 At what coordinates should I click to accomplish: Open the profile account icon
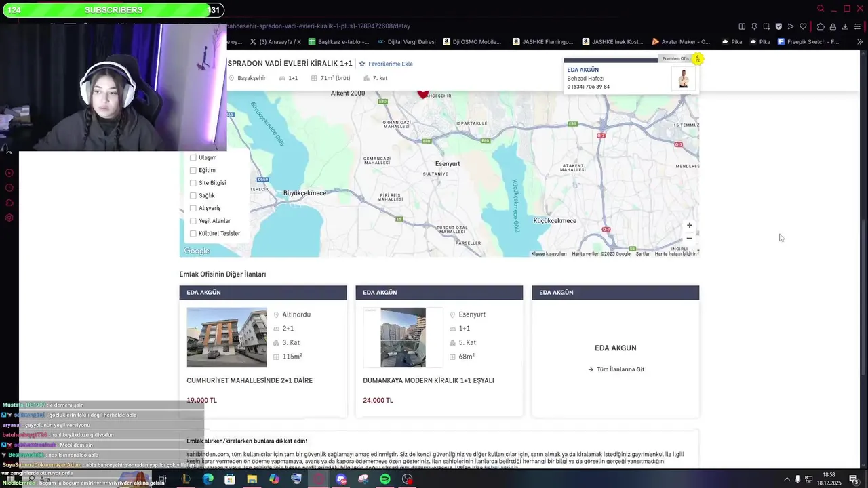[833, 26]
